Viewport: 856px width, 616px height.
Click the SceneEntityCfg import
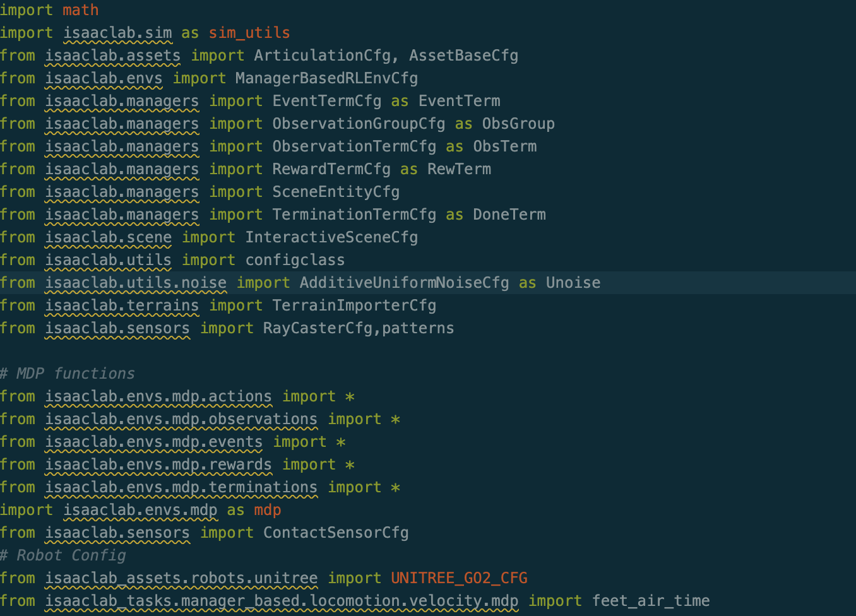coord(336,192)
